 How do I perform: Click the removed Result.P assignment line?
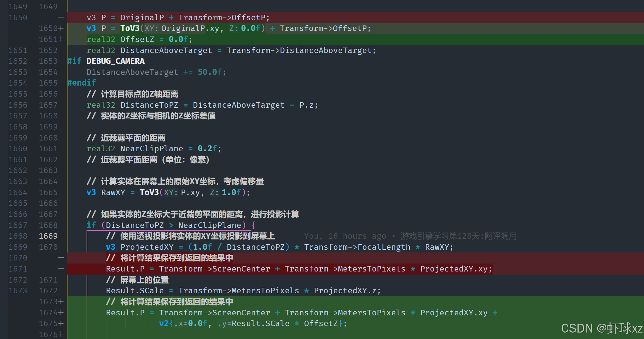[298, 269]
